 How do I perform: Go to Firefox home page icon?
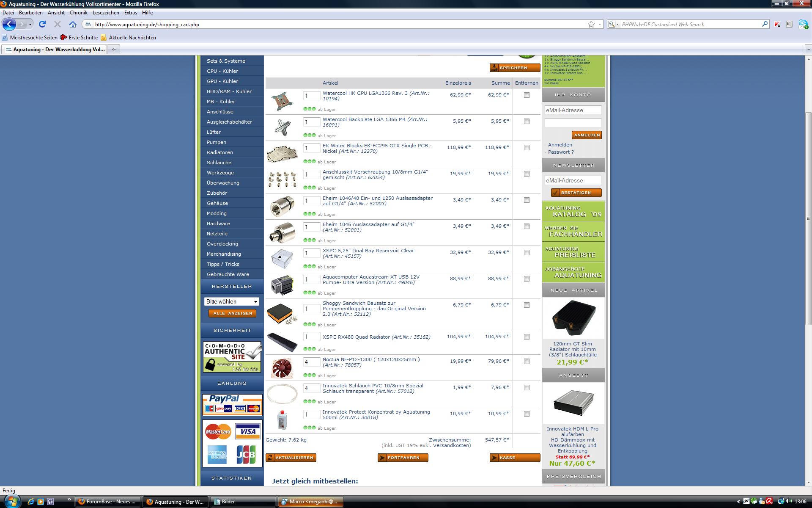click(x=73, y=24)
